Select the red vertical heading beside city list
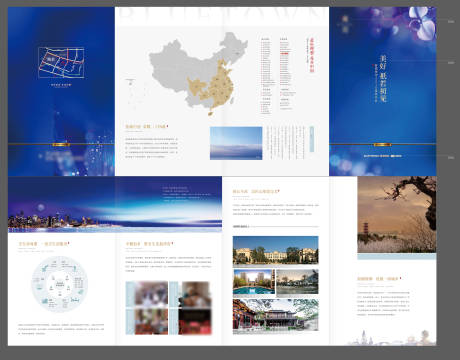This screenshot has height=360, width=460. pyautogui.click(x=312, y=55)
